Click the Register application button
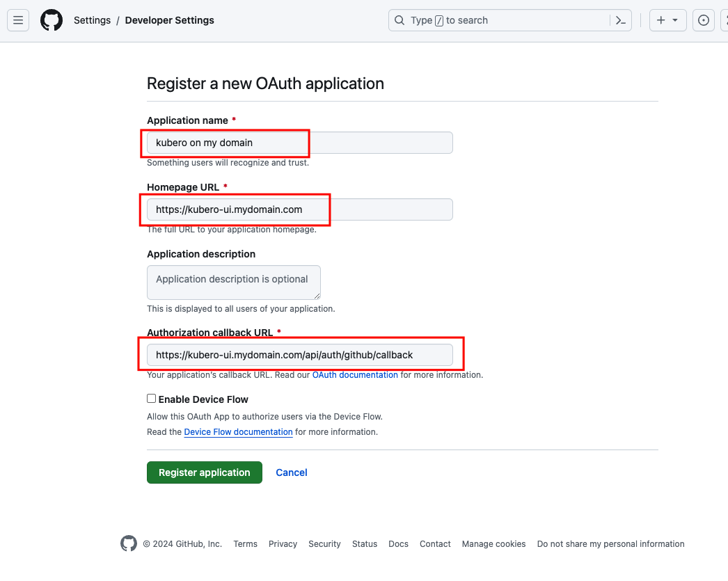This screenshot has height=581, width=728. (205, 472)
